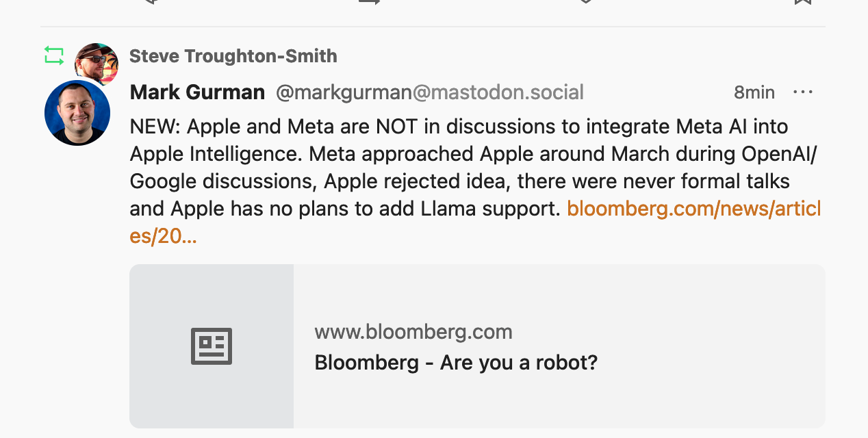Click the 8min post timestamp
Image resolution: width=868 pixels, height=438 pixels.
coord(754,92)
